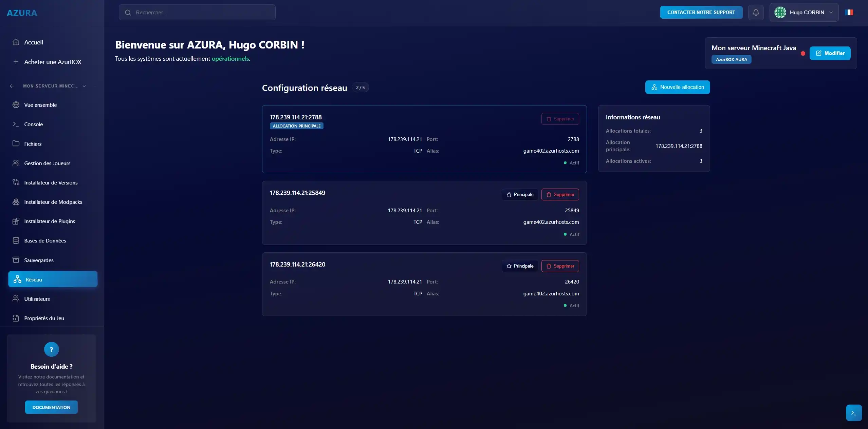Click the Rechercher search field
Viewport: 868px width, 429px height.
click(197, 13)
